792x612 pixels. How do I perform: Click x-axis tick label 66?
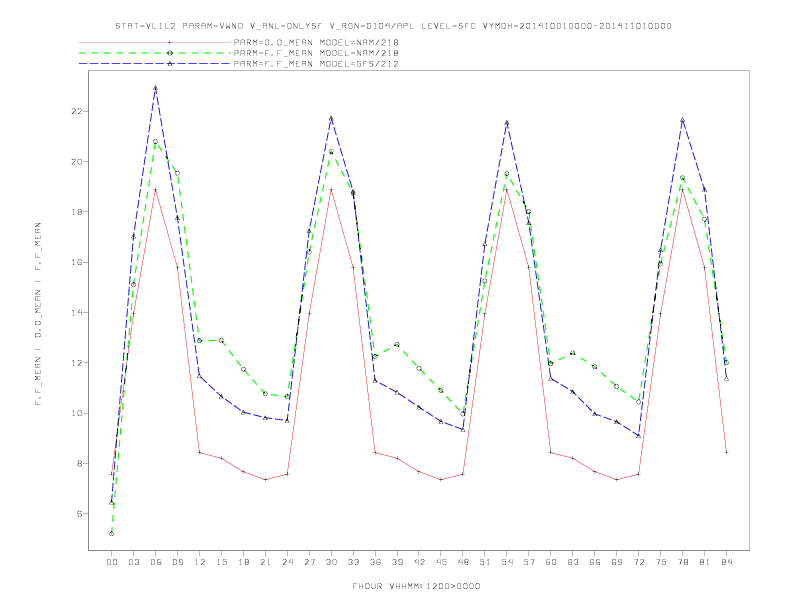click(595, 562)
